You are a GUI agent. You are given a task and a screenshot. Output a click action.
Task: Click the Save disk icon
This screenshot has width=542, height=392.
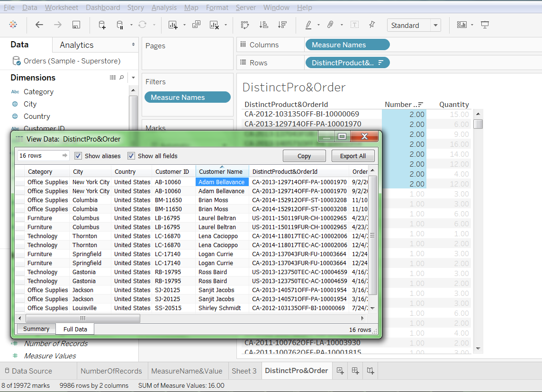[76, 25]
